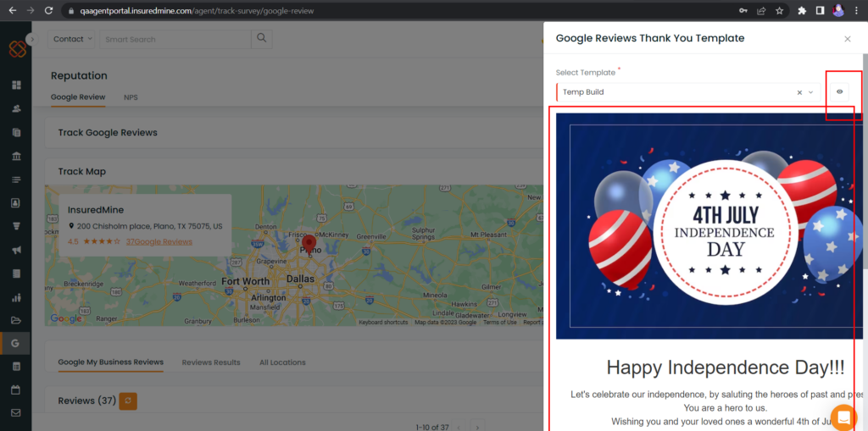Open the megaphone campaign icon in sidebar

(16, 250)
